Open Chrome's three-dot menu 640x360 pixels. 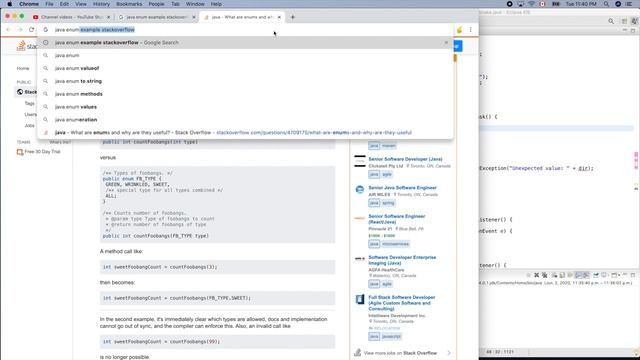(471, 29)
